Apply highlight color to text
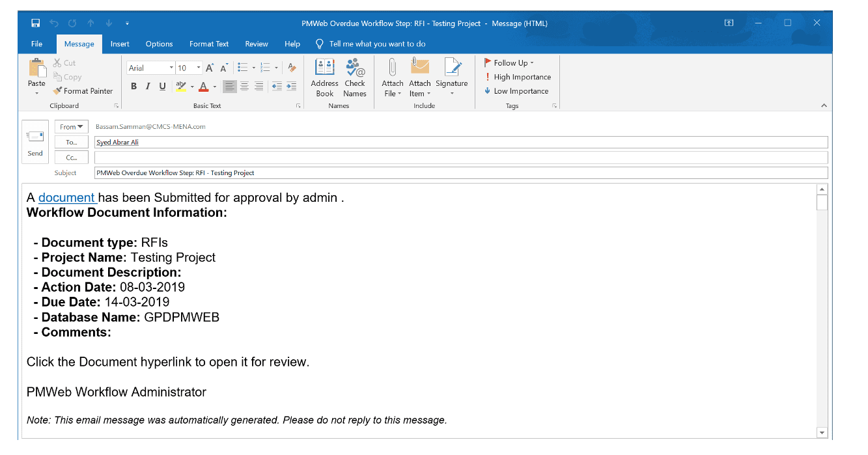868x455 pixels. point(181,86)
